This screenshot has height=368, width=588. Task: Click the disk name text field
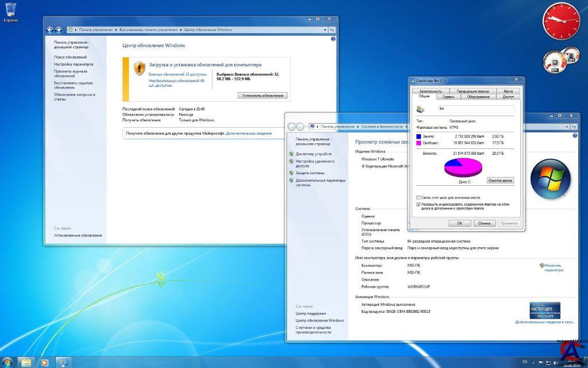[x=475, y=108]
